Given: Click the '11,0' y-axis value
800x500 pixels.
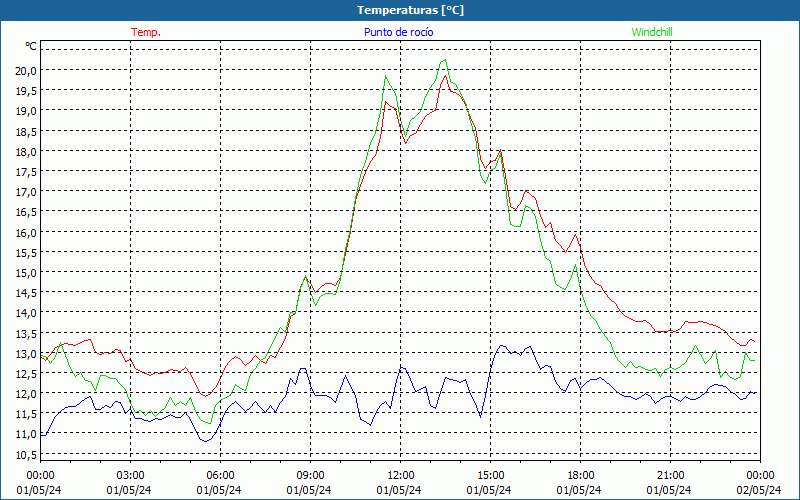Looking at the screenshot, I should click(26, 434).
